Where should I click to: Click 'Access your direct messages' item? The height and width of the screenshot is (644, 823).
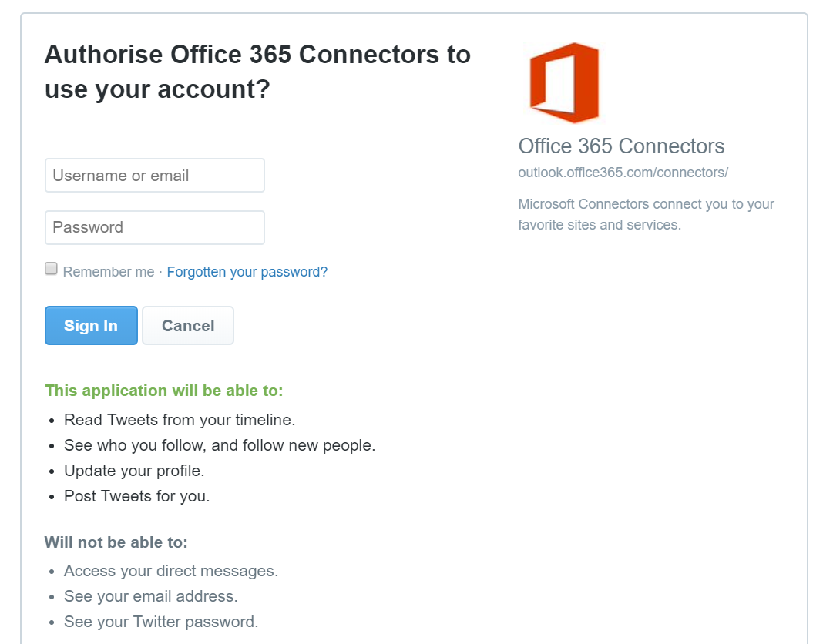click(x=171, y=571)
